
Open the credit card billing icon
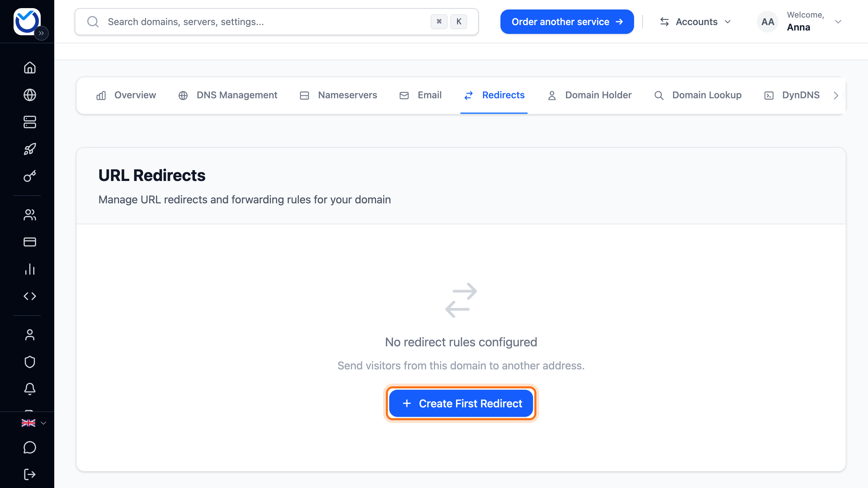coord(30,242)
